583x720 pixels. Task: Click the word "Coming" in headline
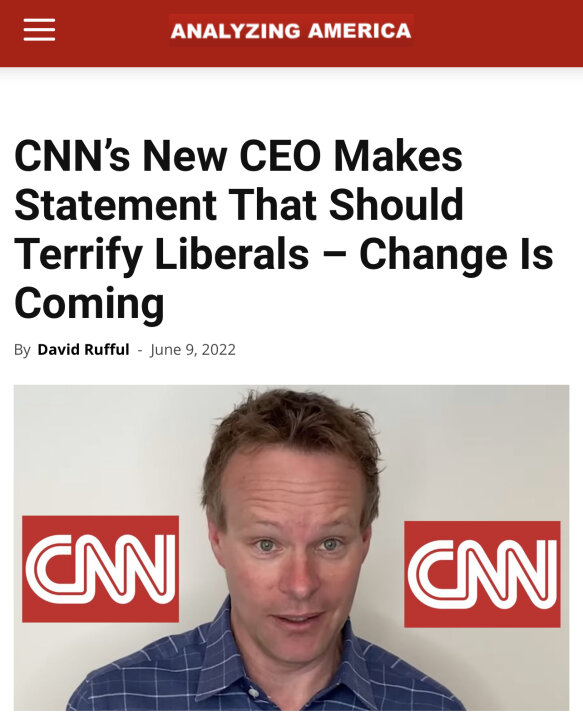pos(90,303)
